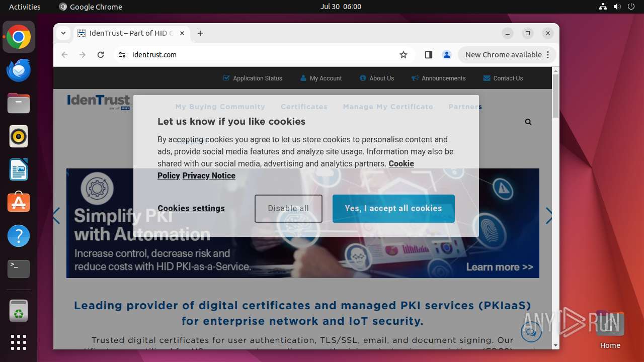This screenshot has height=362, width=644.
Task: Open Rhythmbox music player icon
Action: coord(19,136)
